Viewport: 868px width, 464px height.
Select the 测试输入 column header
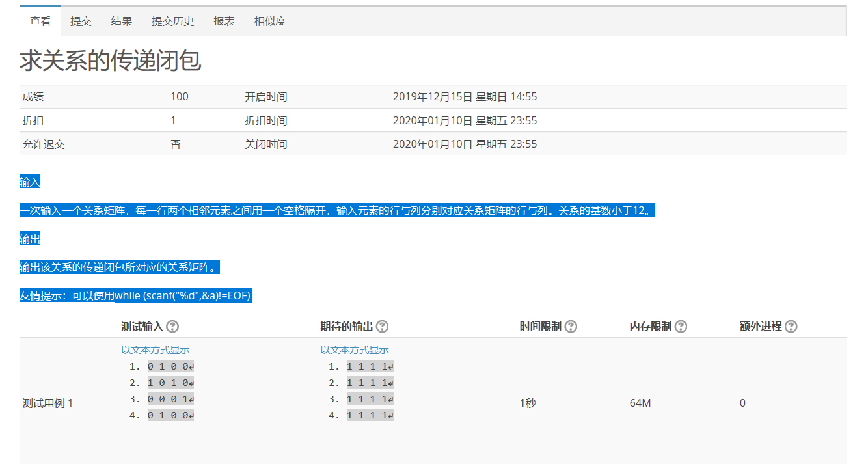(x=142, y=327)
